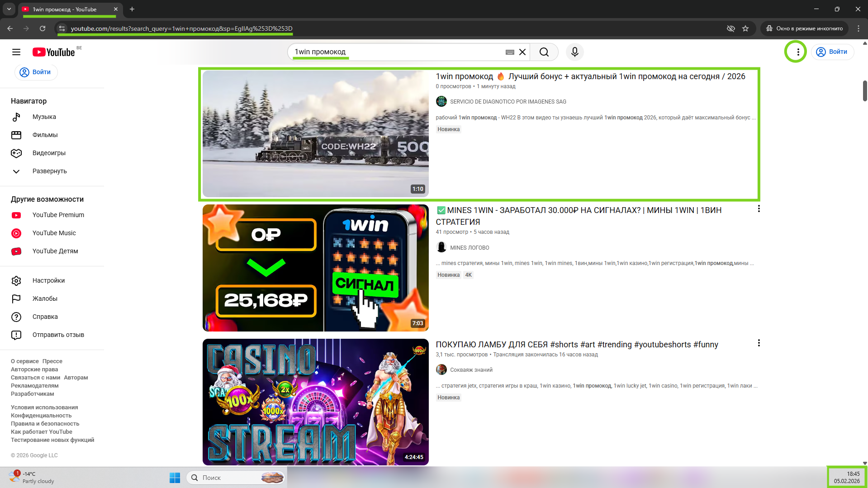This screenshot has width=868, height=488.
Task: Click the SERVICIO DE DIAGNOTICO channel avatar
Action: 441,102
